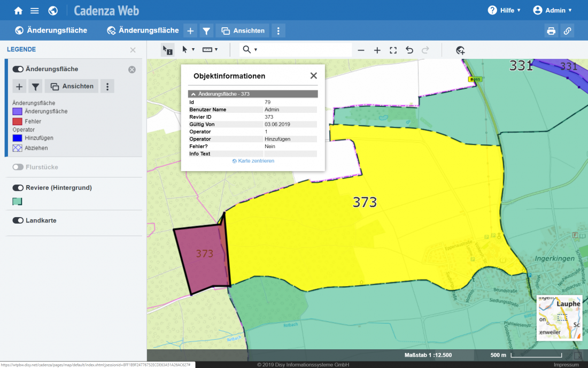Click the share link icon
The height and width of the screenshot is (368, 588).
[568, 31]
